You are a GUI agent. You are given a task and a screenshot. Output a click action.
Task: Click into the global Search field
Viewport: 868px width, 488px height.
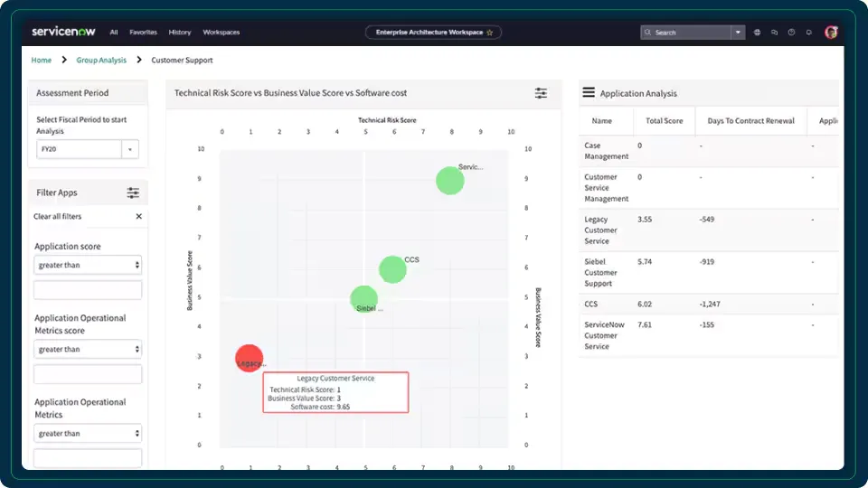tap(686, 33)
